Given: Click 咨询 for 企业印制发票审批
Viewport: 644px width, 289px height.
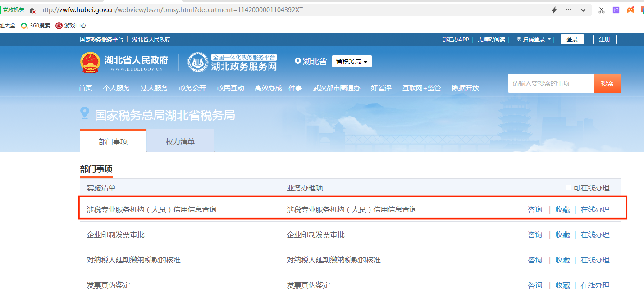Looking at the screenshot, I should point(535,235).
